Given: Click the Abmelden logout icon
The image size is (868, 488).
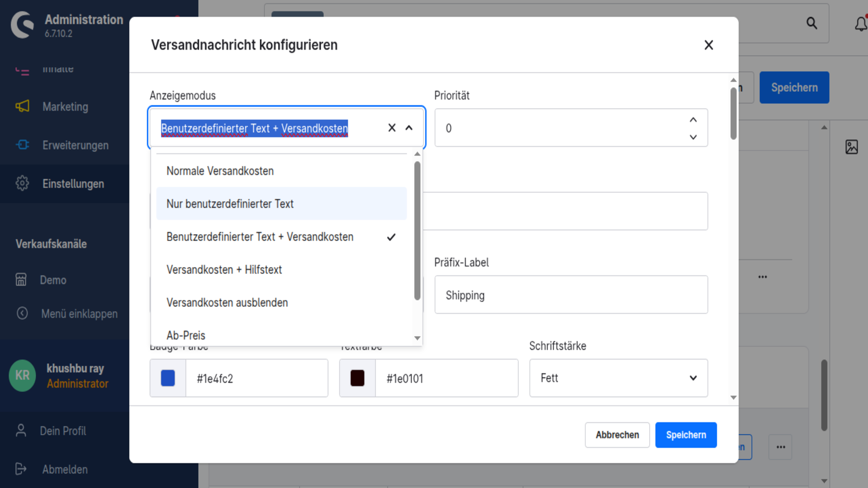Looking at the screenshot, I should click(x=21, y=469).
